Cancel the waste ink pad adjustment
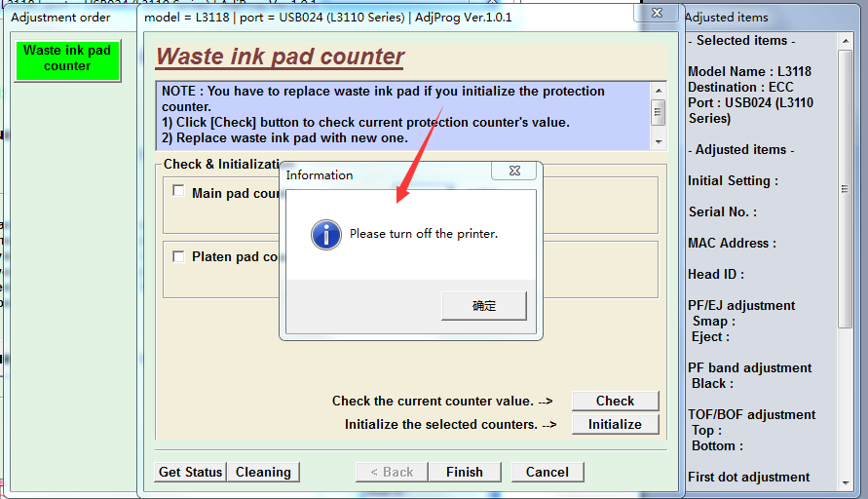 pos(547,472)
